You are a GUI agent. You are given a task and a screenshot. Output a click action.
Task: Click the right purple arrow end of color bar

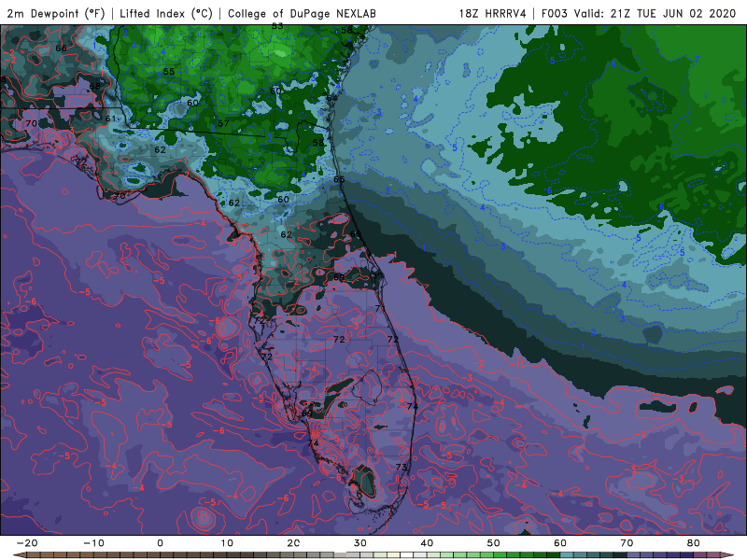pyautogui.click(x=729, y=555)
